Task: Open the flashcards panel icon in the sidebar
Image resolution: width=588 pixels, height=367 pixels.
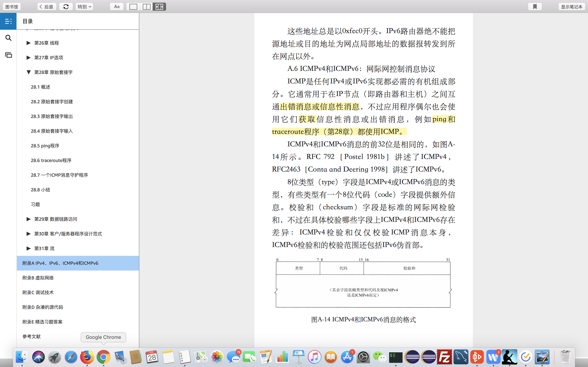Action: (x=8, y=55)
